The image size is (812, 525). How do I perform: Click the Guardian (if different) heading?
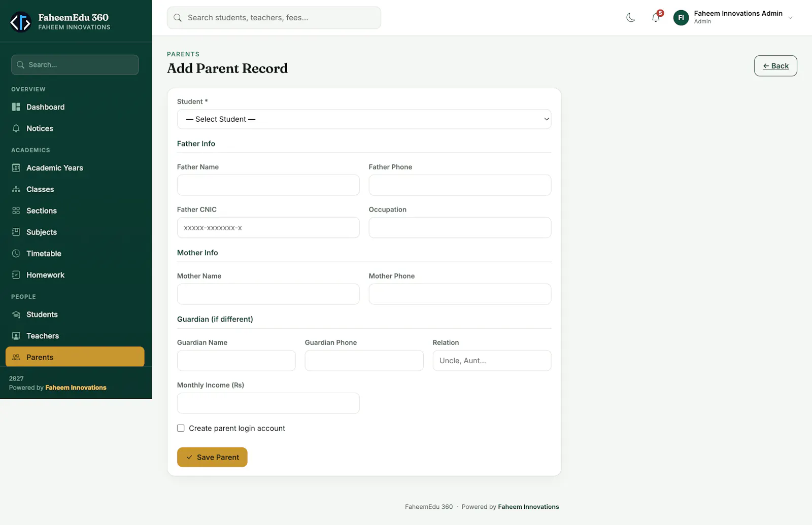point(215,319)
